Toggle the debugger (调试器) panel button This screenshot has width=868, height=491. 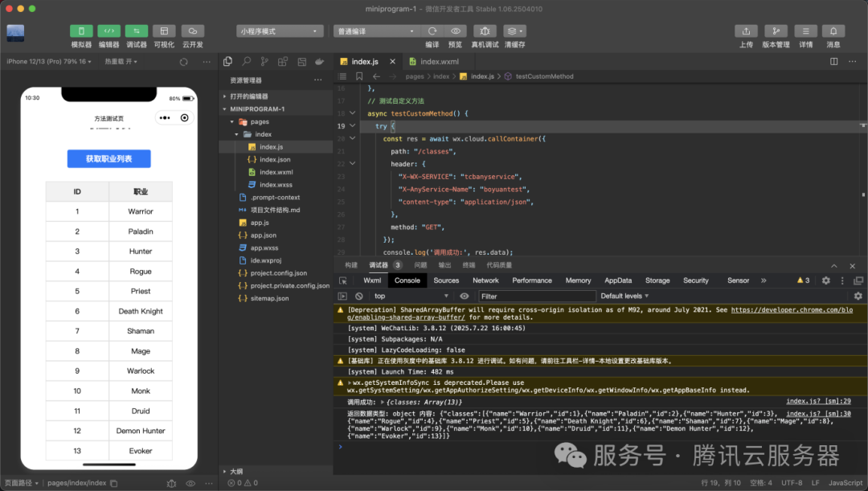pyautogui.click(x=137, y=31)
